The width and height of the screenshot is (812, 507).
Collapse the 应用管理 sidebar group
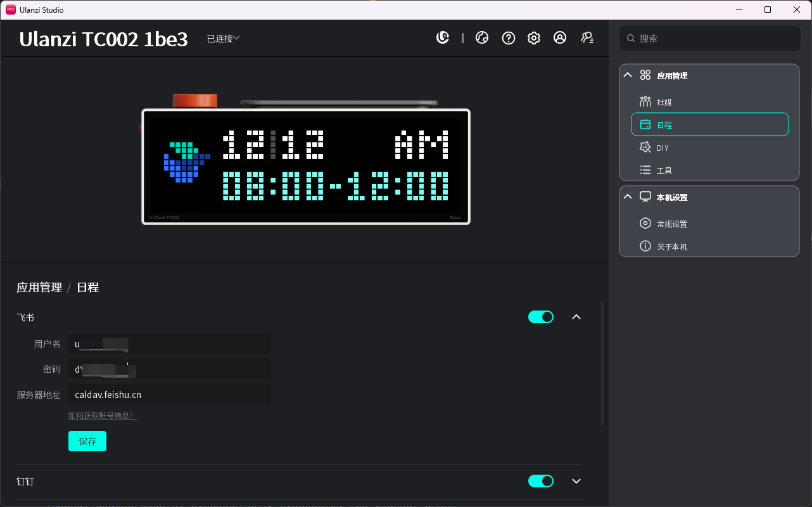pyautogui.click(x=628, y=75)
